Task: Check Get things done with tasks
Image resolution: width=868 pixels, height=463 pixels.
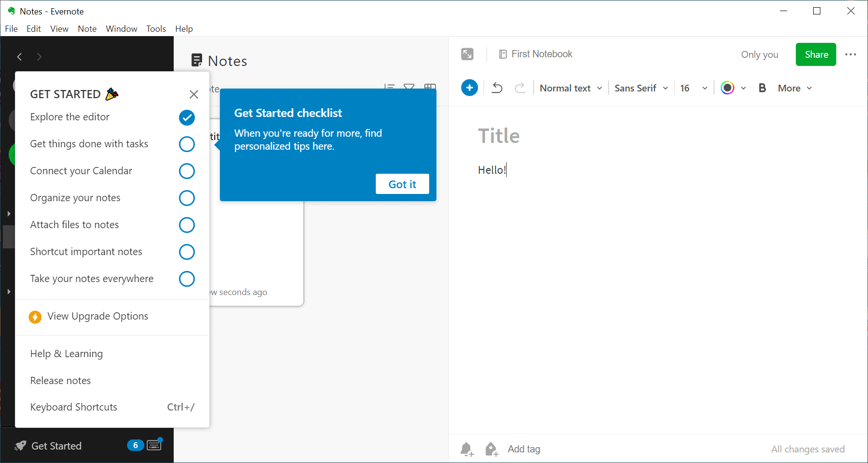Action: point(187,144)
